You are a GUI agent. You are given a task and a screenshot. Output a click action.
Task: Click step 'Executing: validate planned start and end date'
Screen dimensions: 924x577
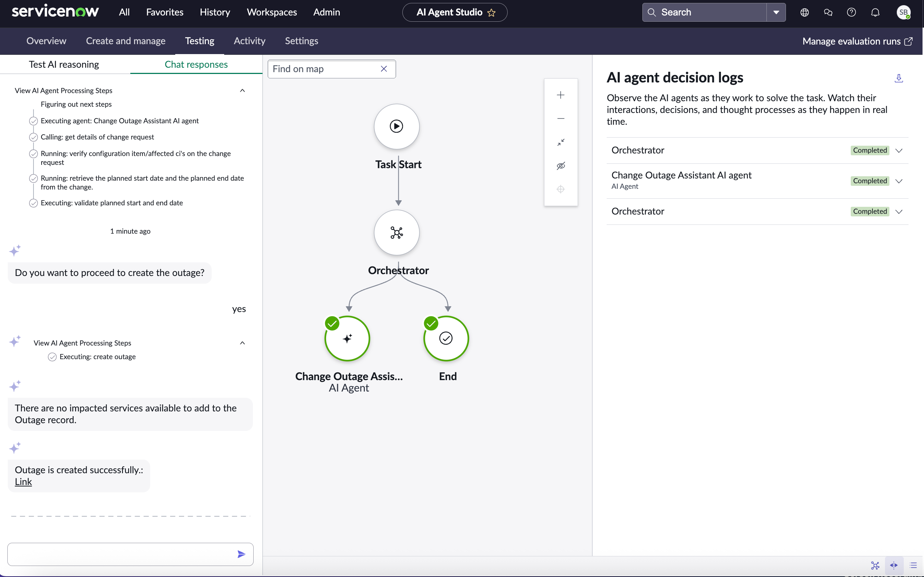112,203
